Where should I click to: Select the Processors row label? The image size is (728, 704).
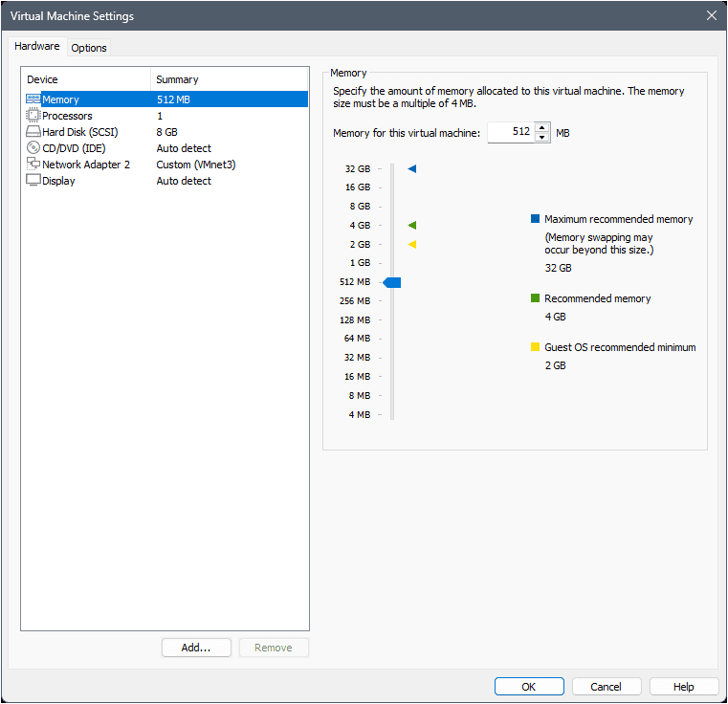67,116
